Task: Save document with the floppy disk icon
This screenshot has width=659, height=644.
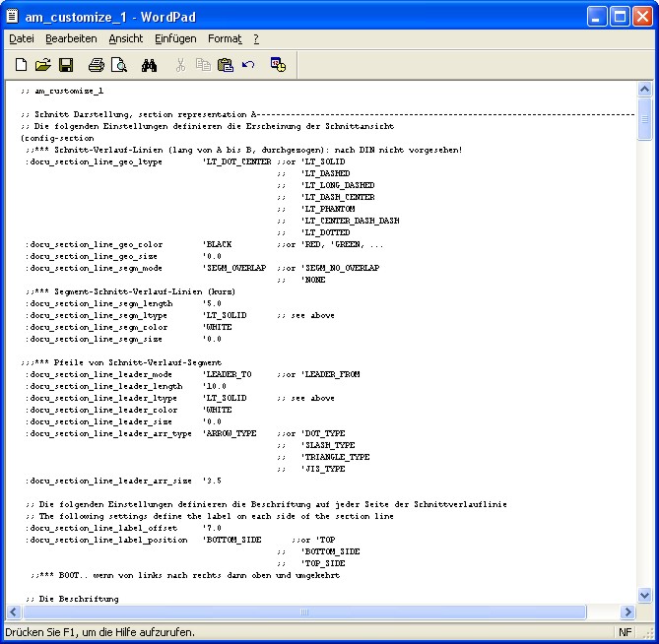Action: click(x=66, y=65)
